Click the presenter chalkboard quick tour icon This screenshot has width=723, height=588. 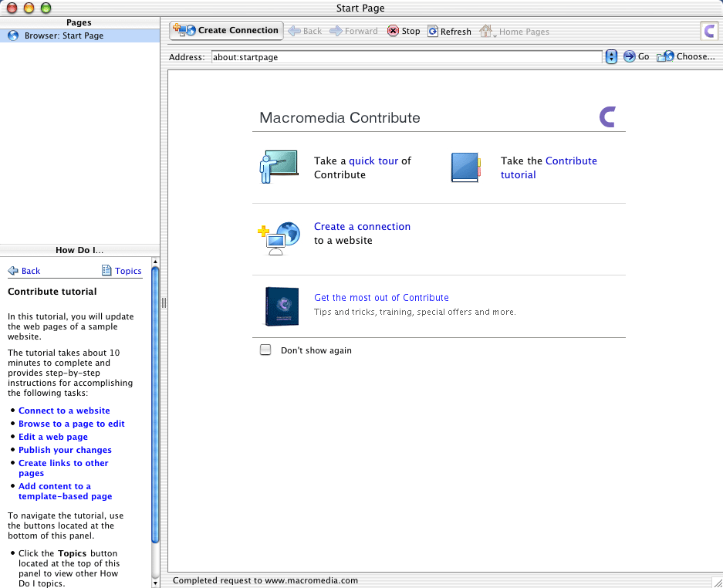pos(279,167)
